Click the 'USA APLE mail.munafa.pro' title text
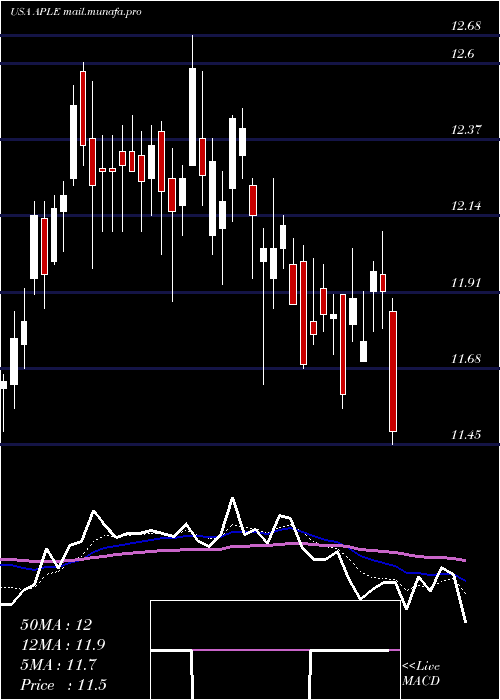Screen dimensions: 500x700 pyautogui.click(x=75, y=12)
